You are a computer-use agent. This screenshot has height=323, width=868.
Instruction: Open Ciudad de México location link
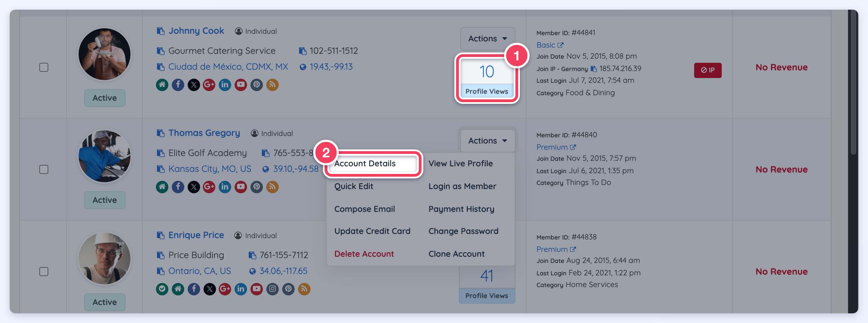[x=228, y=67]
